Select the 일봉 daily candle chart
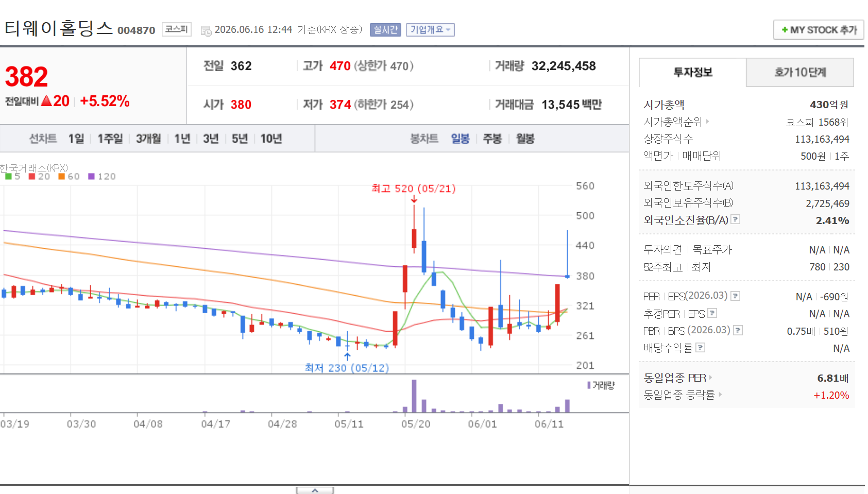Viewport: 868px width, 494px height. click(460, 139)
